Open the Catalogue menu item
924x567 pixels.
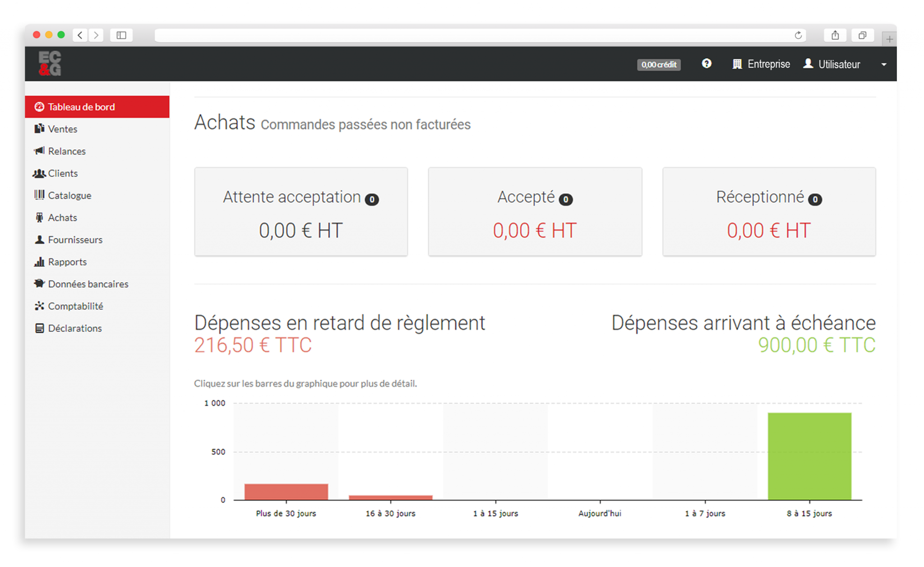point(97,195)
